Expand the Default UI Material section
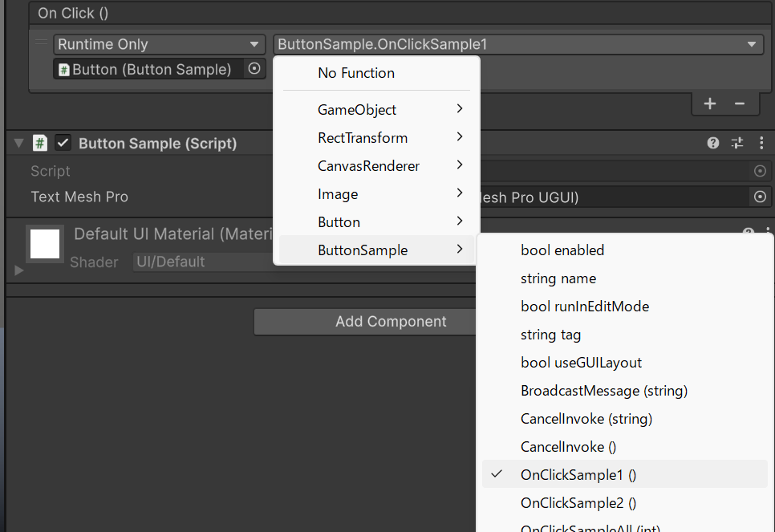 click(18, 270)
